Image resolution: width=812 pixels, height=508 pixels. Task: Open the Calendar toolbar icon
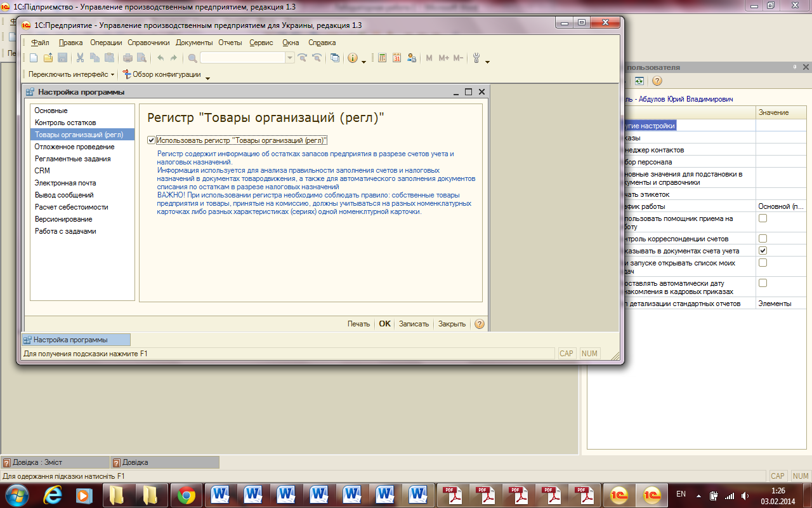coord(397,58)
